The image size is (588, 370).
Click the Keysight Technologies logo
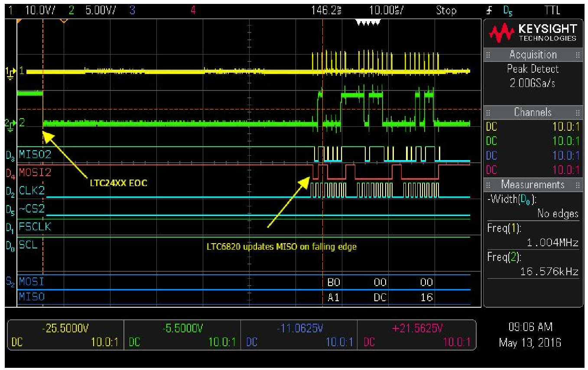tap(533, 33)
